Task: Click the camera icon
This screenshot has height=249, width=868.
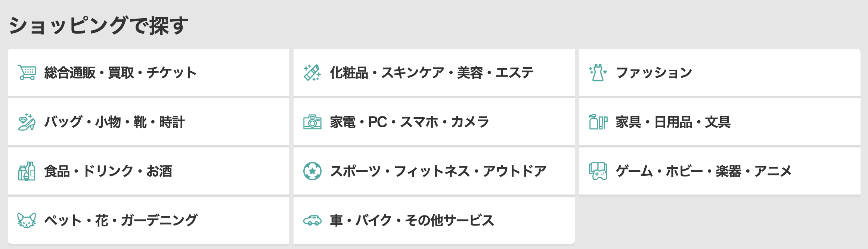Action: (312, 122)
